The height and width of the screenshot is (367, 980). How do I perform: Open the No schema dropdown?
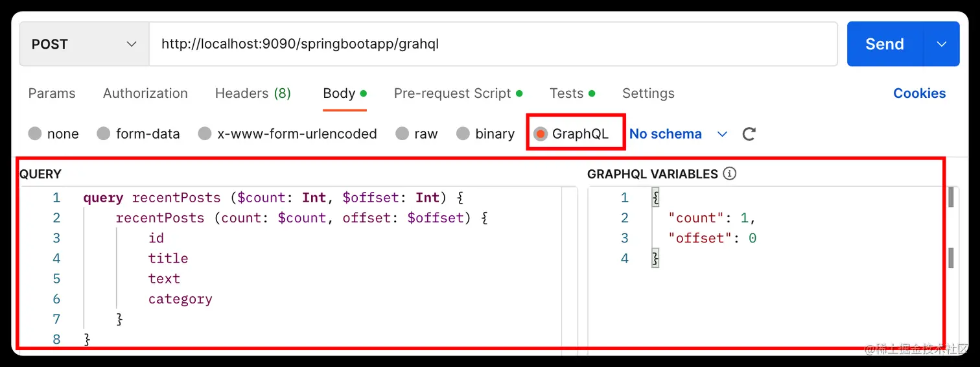[678, 134]
